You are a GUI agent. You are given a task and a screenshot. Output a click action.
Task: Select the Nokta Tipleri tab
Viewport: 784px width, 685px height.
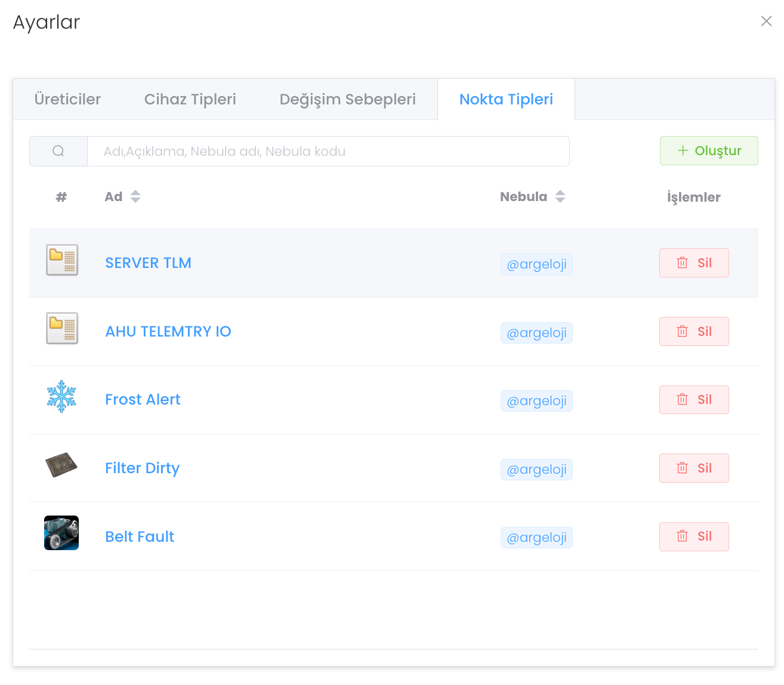pyautogui.click(x=506, y=99)
